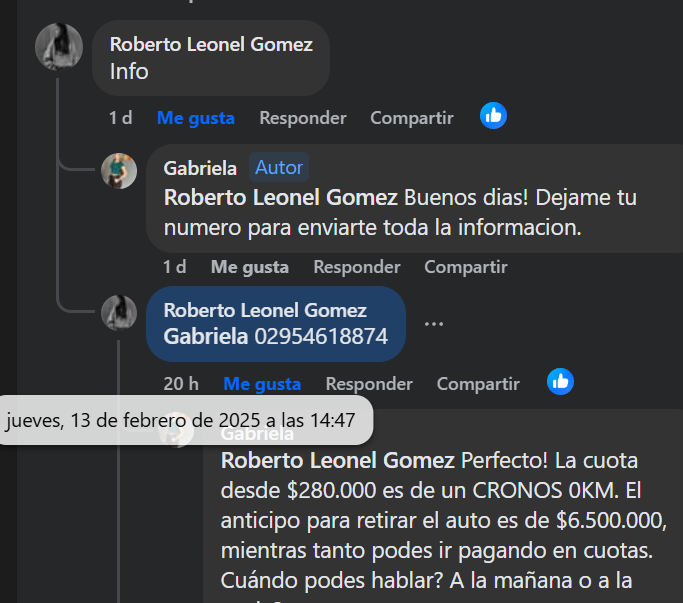The image size is (683, 603).
Task: Open Roberto Leonel Gomez's top comment avatar
Action: (59, 47)
